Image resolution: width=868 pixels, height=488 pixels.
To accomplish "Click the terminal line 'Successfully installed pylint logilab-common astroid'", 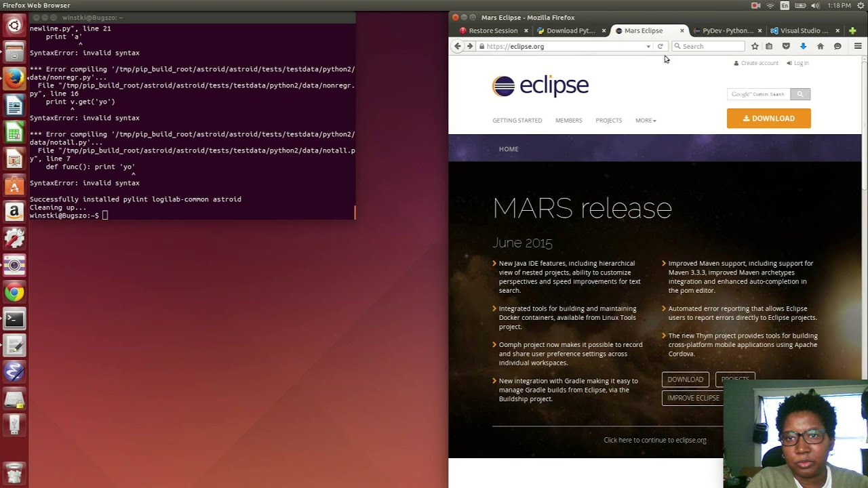I will 136,199.
